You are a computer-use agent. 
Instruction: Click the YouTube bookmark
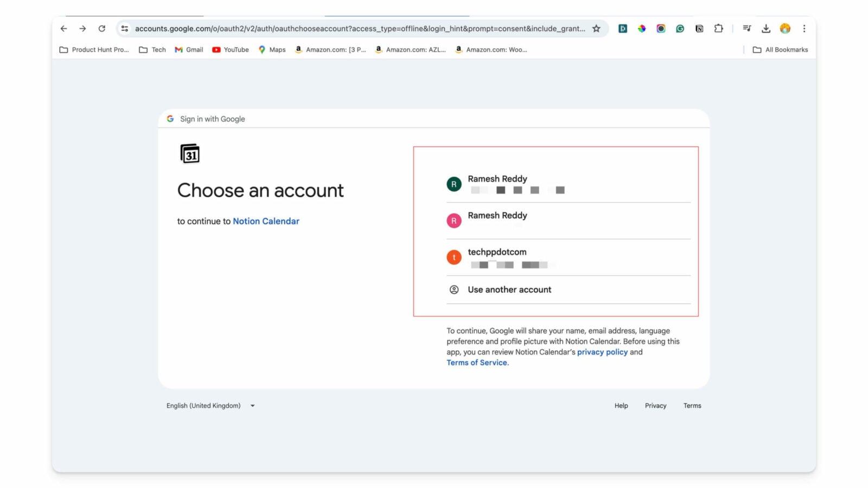coord(230,49)
